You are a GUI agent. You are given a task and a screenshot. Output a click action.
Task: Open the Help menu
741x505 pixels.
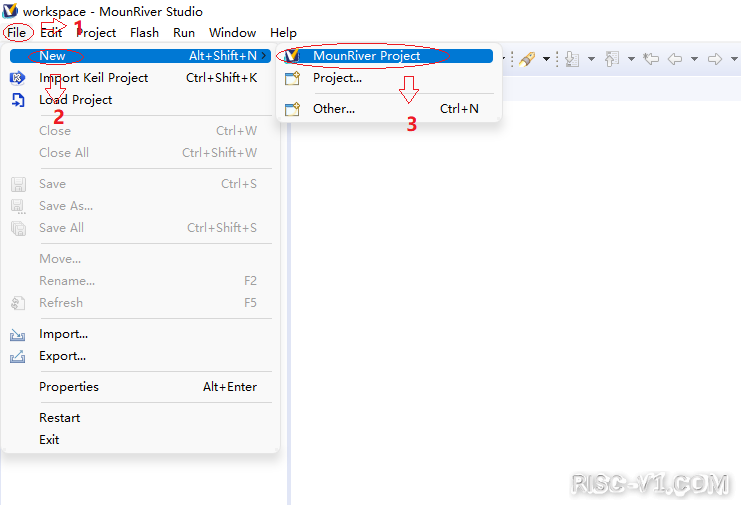pos(284,33)
